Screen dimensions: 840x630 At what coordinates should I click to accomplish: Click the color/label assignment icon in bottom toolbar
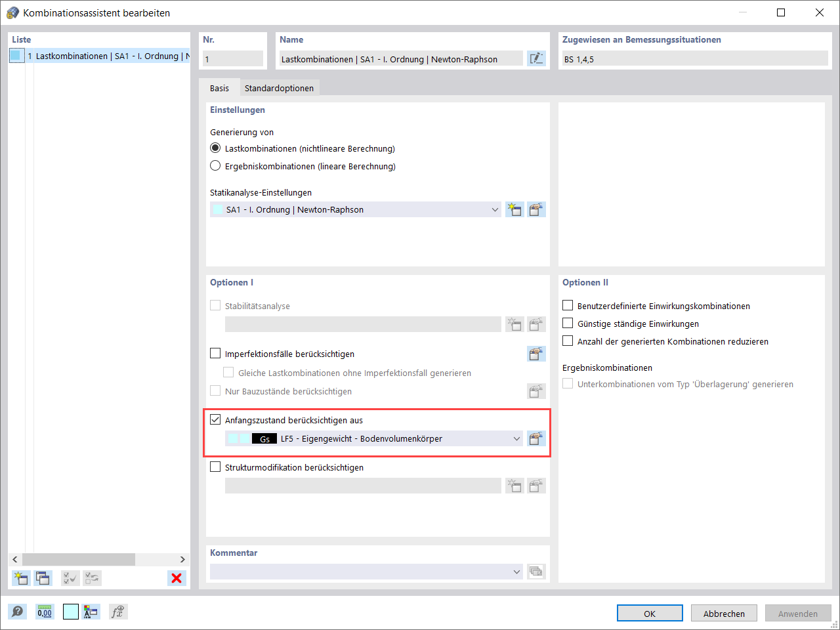[x=91, y=612]
